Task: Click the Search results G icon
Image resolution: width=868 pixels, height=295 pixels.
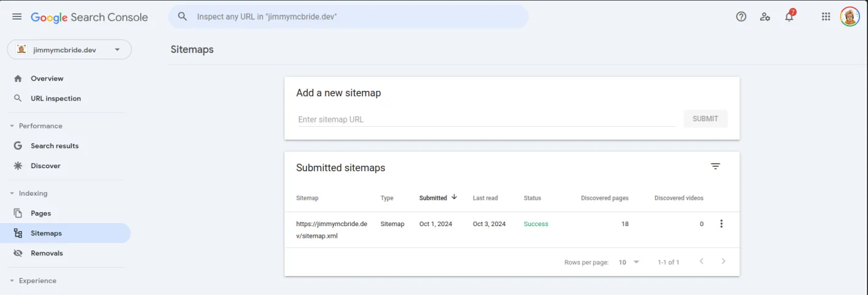Action: [18, 146]
